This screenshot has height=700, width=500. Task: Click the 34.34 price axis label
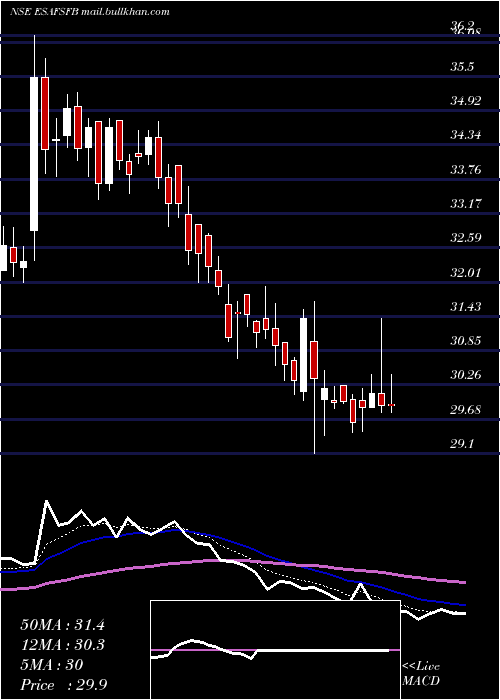[466, 135]
